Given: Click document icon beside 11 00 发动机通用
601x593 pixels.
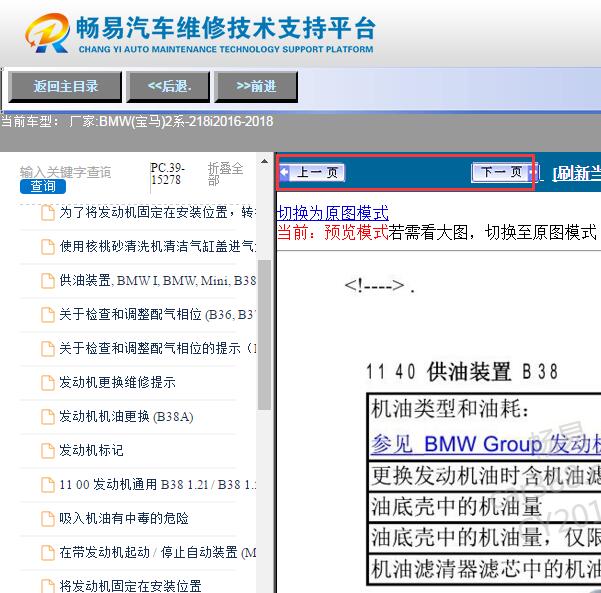Looking at the screenshot, I should click(48, 485).
